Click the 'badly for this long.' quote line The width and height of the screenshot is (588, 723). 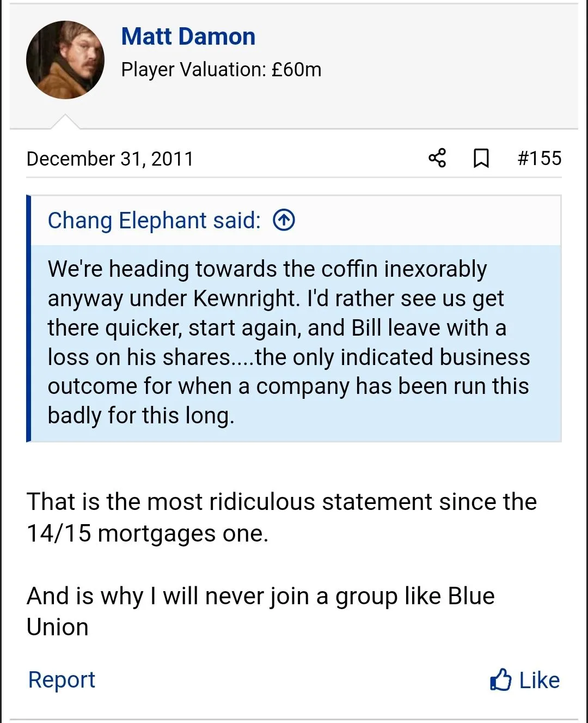141,416
